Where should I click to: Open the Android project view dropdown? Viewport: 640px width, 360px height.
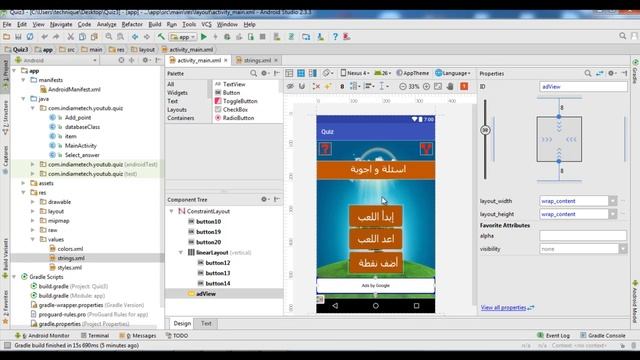click(x=57, y=60)
